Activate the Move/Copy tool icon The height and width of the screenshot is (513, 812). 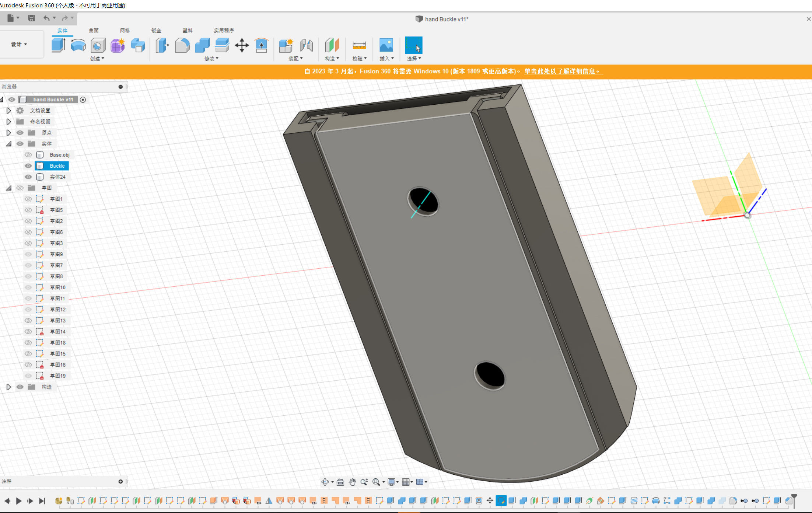click(x=242, y=45)
